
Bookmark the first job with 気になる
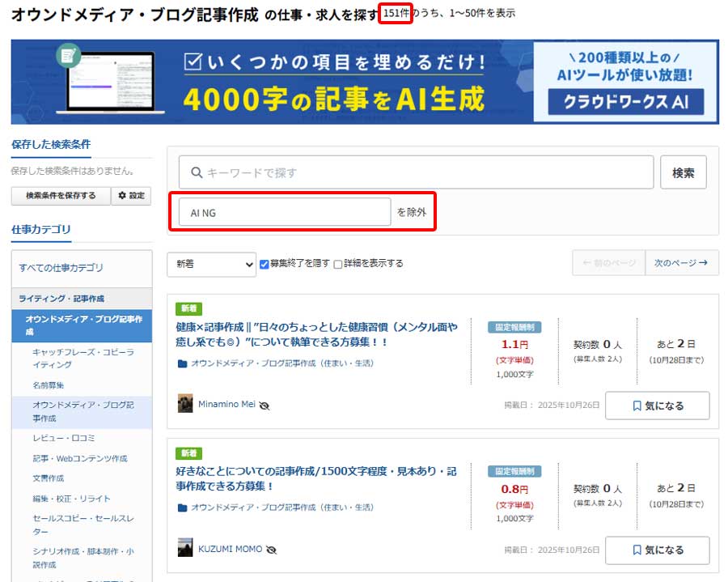pyautogui.click(x=657, y=406)
